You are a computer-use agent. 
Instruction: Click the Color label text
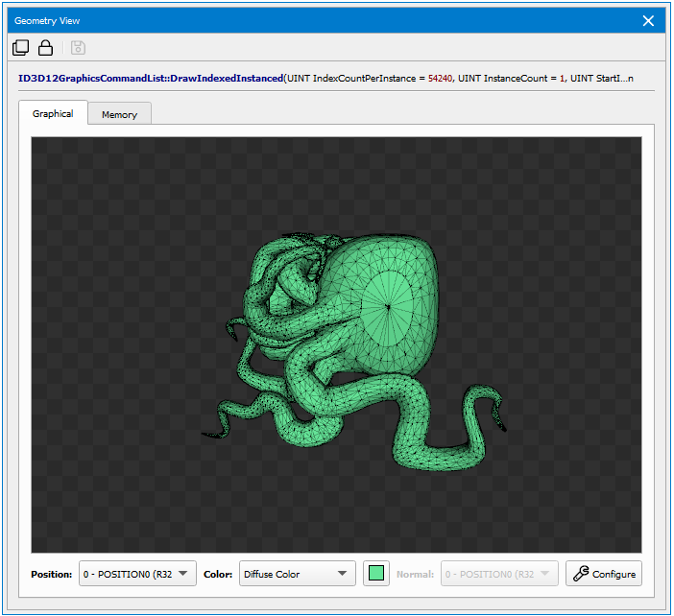(217, 574)
